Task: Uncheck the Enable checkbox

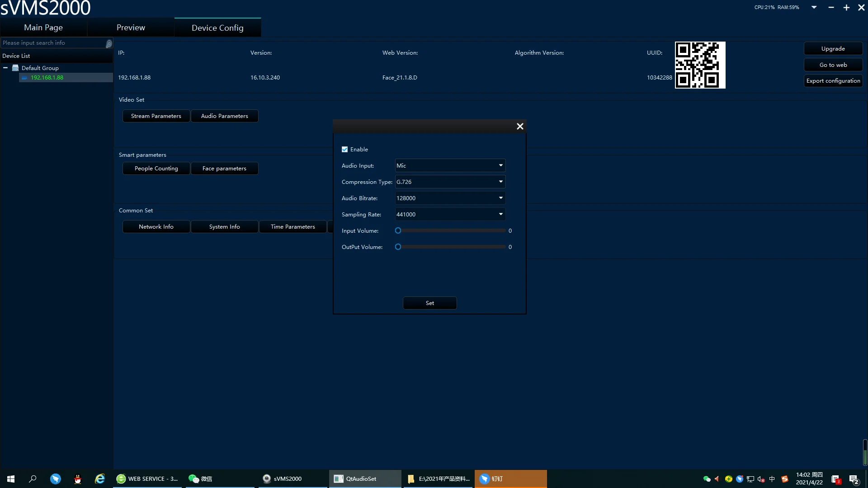Action: click(x=345, y=150)
